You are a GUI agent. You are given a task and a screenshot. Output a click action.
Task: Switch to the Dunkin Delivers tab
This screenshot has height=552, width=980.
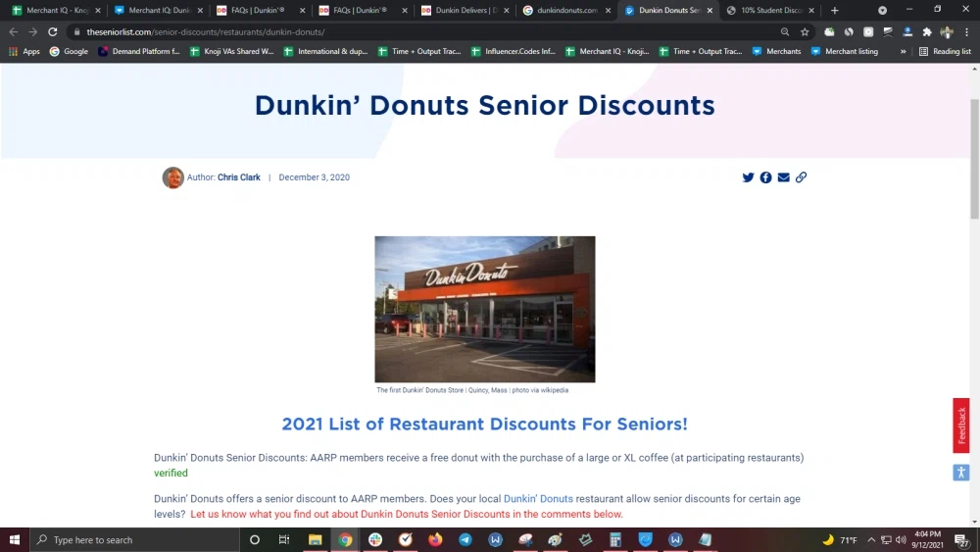(465, 10)
